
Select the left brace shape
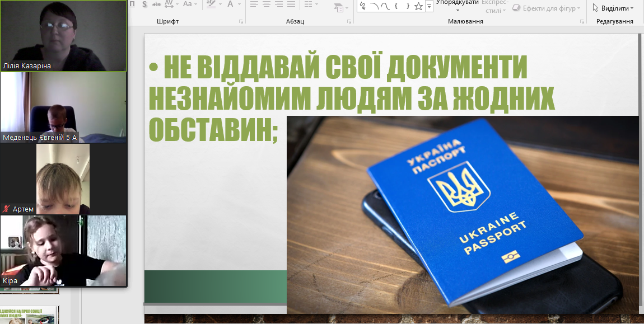click(x=396, y=6)
